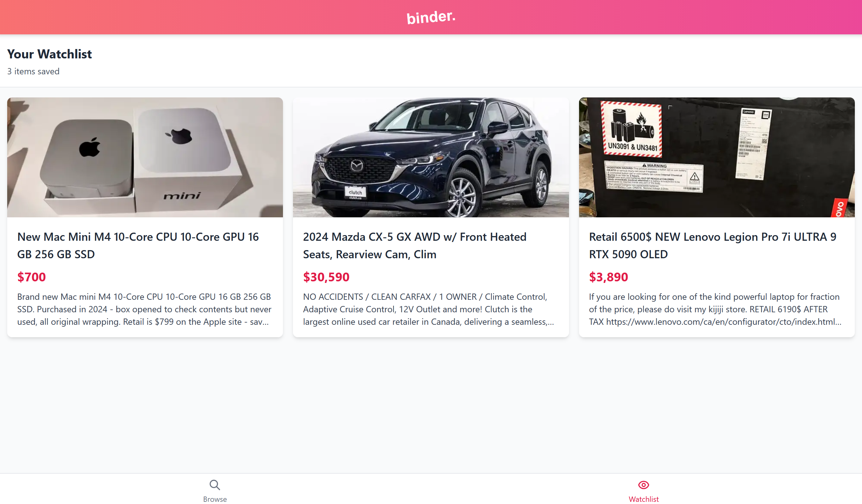This screenshot has width=862, height=504.
Task: Click the $700 price
Action: tap(32, 277)
